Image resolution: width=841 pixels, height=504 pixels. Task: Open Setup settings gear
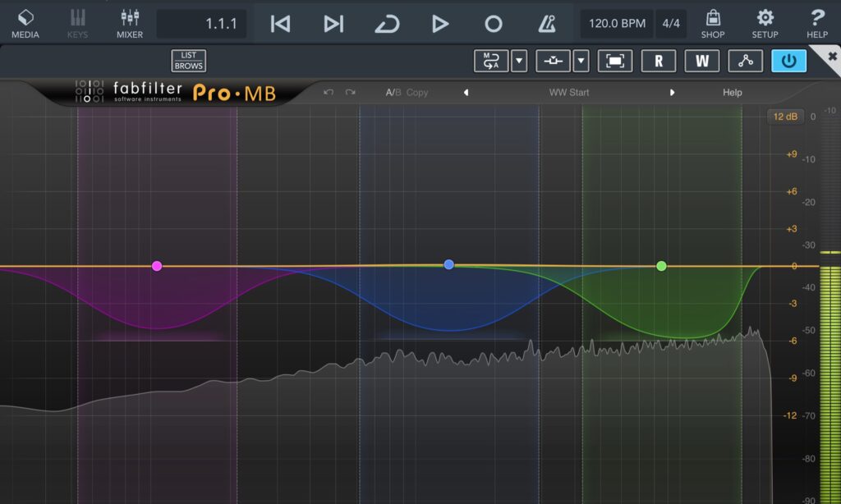765,23
